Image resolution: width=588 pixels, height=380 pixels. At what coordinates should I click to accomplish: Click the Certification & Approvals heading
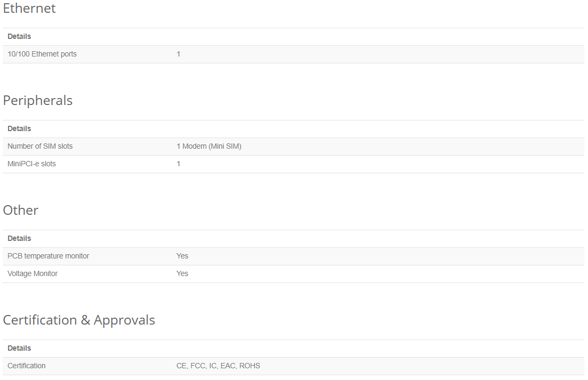[79, 320]
